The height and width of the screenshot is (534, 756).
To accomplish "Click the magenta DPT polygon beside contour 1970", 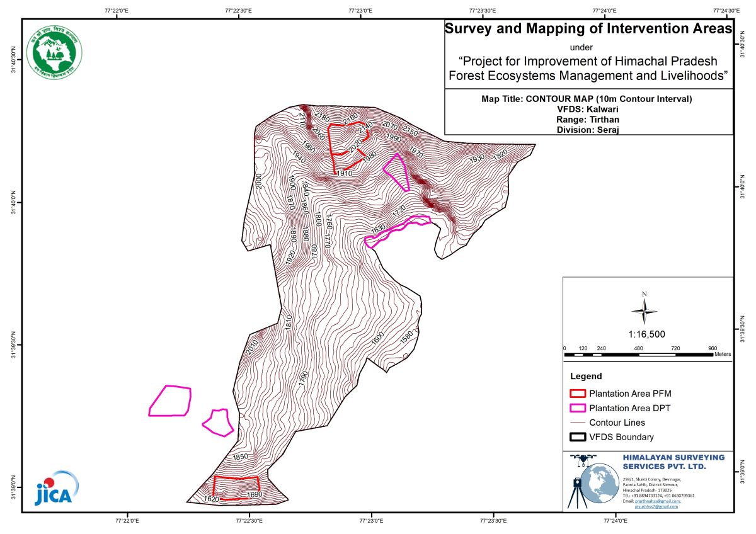I will click(x=396, y=171).
